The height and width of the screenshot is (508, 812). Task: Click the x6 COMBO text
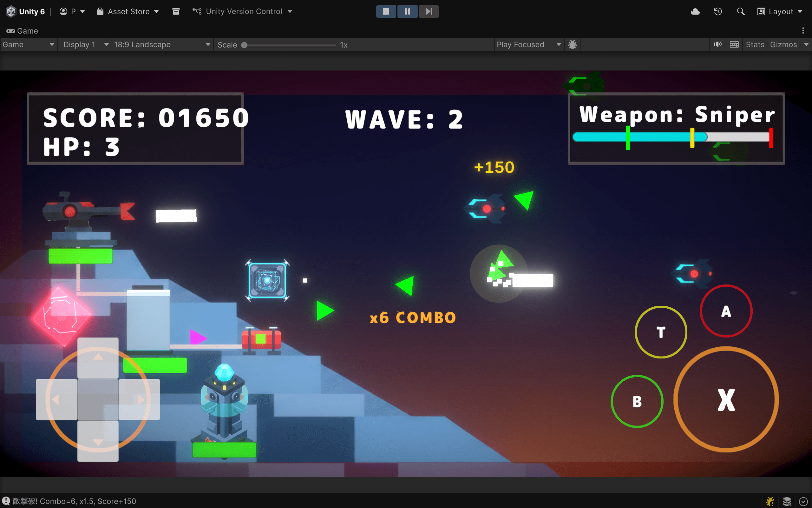413,318
